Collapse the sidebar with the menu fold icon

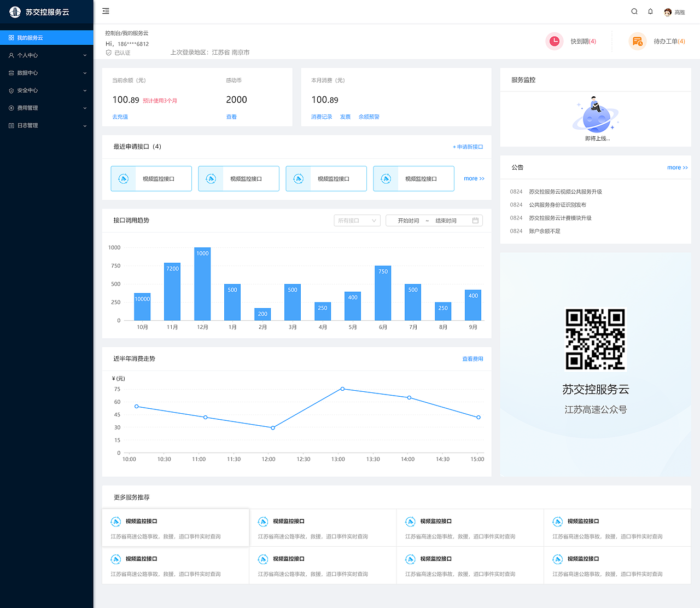106,11
